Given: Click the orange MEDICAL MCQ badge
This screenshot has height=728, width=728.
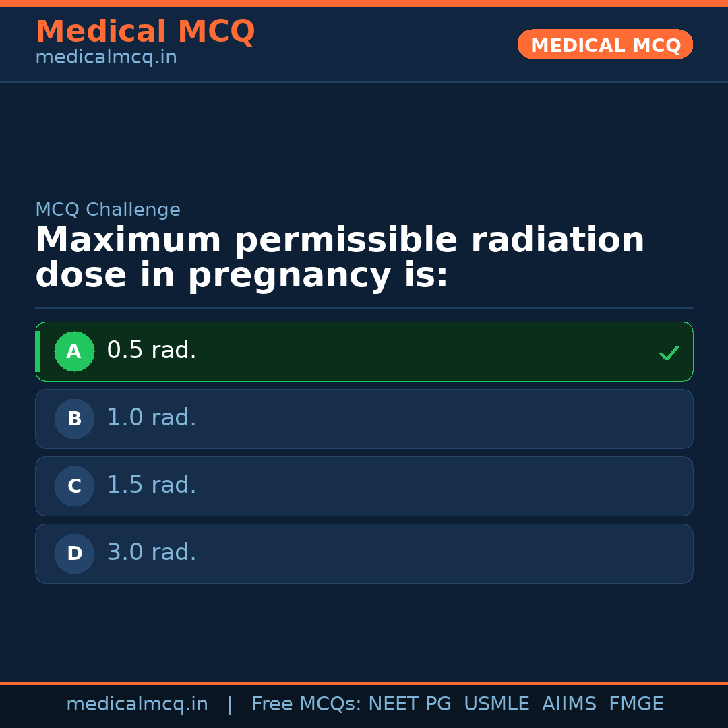Looking at the screenshot, I should point(605,44).
